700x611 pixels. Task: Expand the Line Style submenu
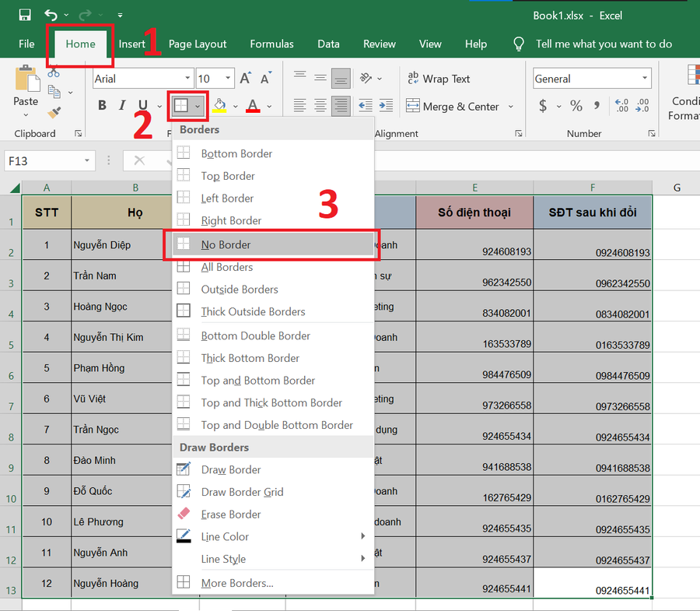273,559
